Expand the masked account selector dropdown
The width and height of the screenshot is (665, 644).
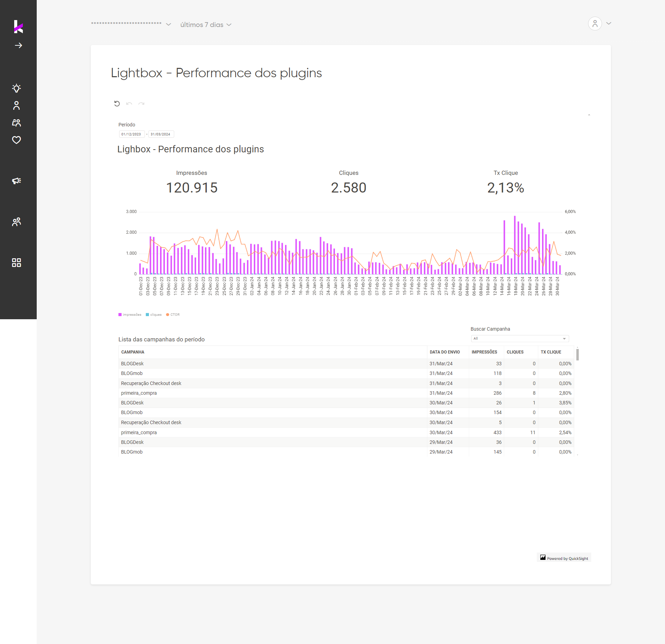pos(131,24)
